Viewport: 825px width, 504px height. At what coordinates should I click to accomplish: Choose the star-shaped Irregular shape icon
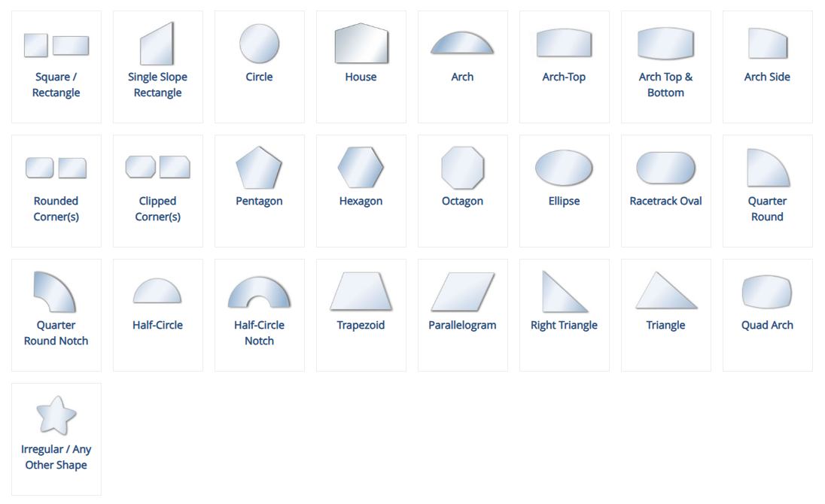coord(56,416)
